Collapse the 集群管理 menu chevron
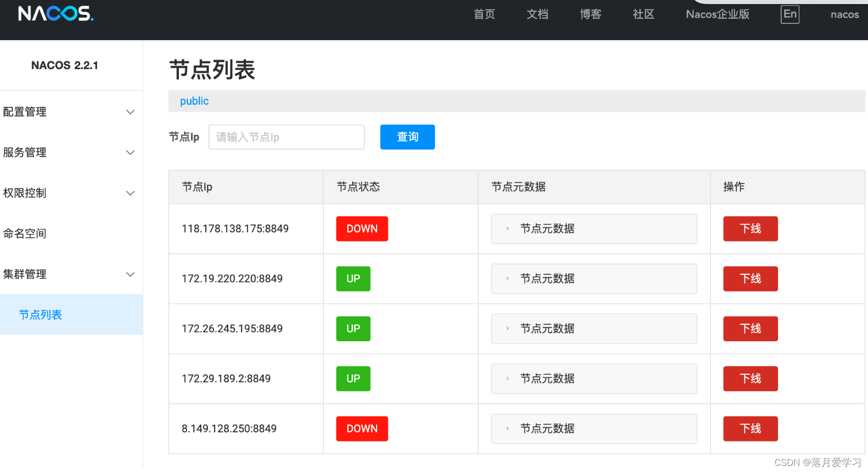 click(x=130, y=275)
